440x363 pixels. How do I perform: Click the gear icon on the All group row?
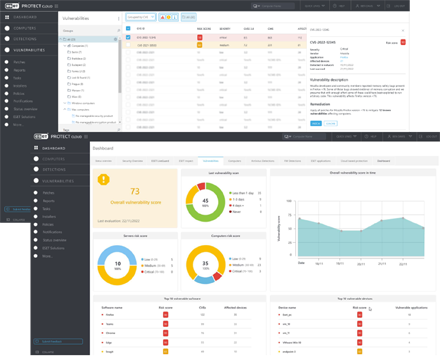(x=116, y=39)
